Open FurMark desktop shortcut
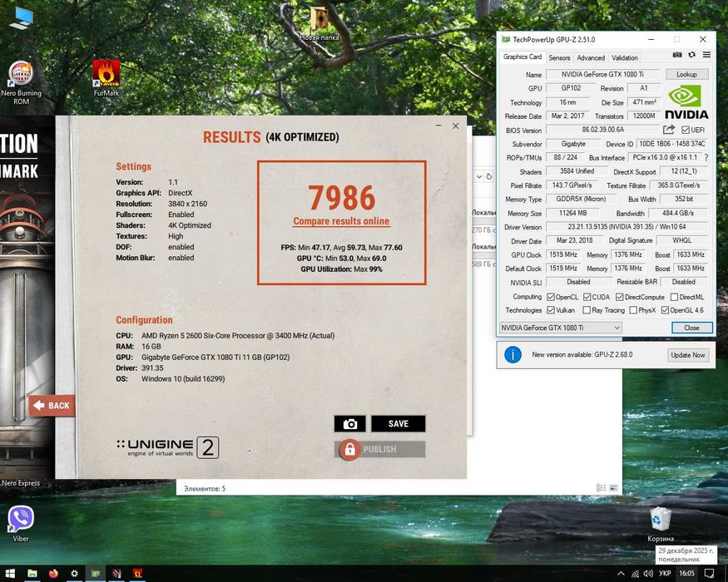 point(106,78)
